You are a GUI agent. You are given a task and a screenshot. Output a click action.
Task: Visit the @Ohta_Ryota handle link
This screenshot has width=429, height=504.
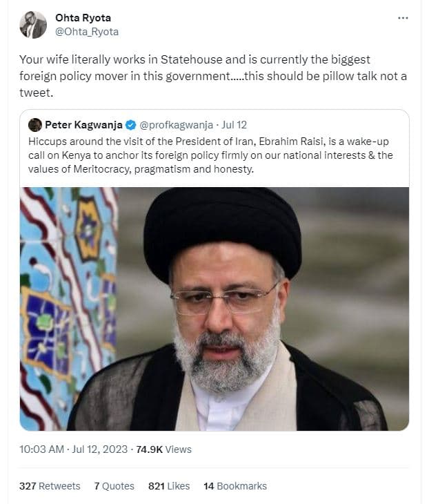point(87,32)
